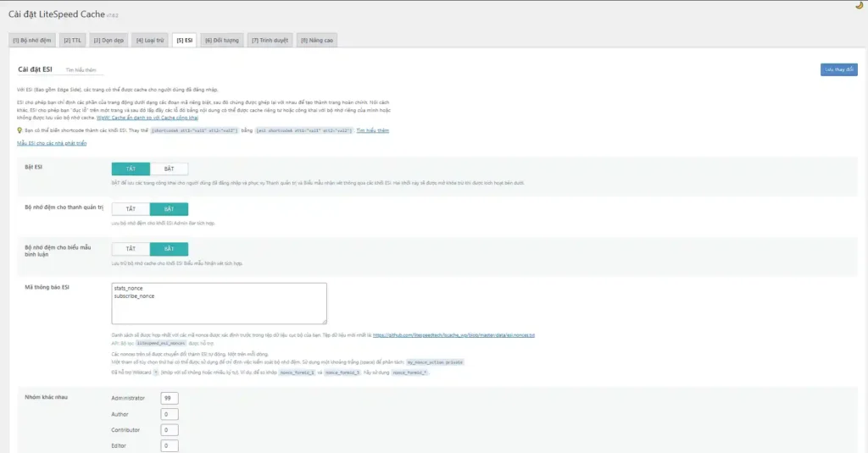Click the lightbulb tip icon
Screen dimensions: 868x453
pyautogui.click(x=19, y=130)
